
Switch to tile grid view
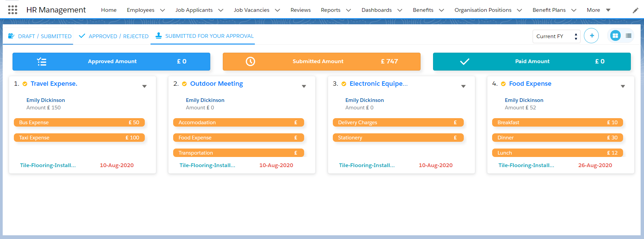[x=615, y=36]
